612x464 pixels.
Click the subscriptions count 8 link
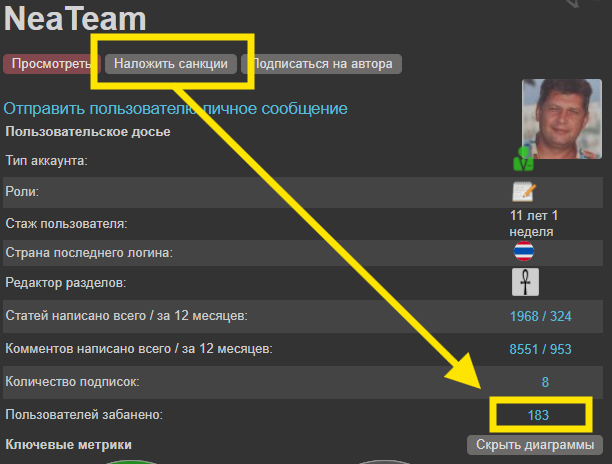click(x=545, y=382)
